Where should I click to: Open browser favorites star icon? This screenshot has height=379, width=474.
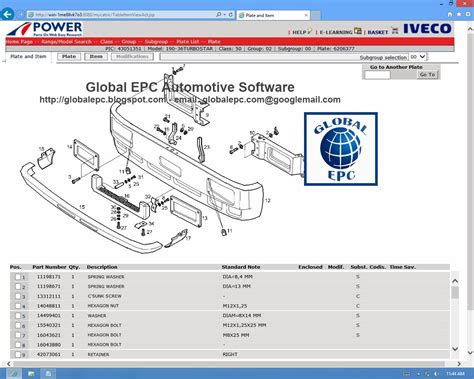pyautogui.click(x=459, y=14)
